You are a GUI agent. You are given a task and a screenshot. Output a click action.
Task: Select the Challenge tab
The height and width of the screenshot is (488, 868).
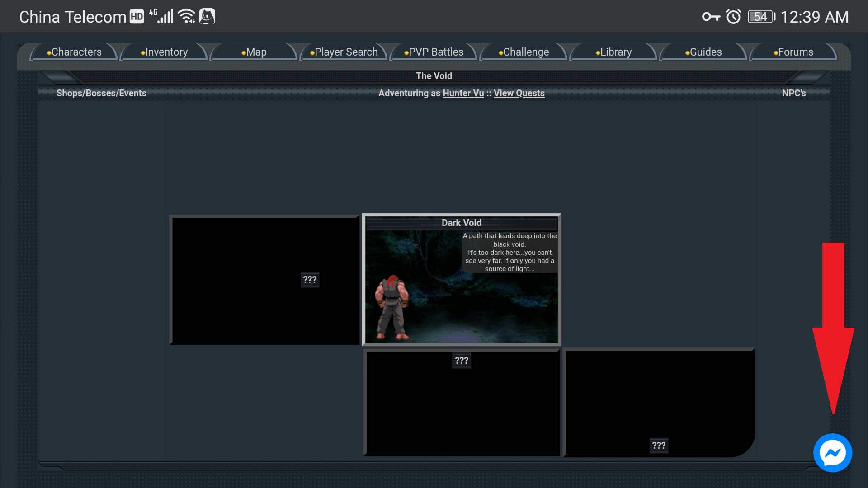click(524, 52)
